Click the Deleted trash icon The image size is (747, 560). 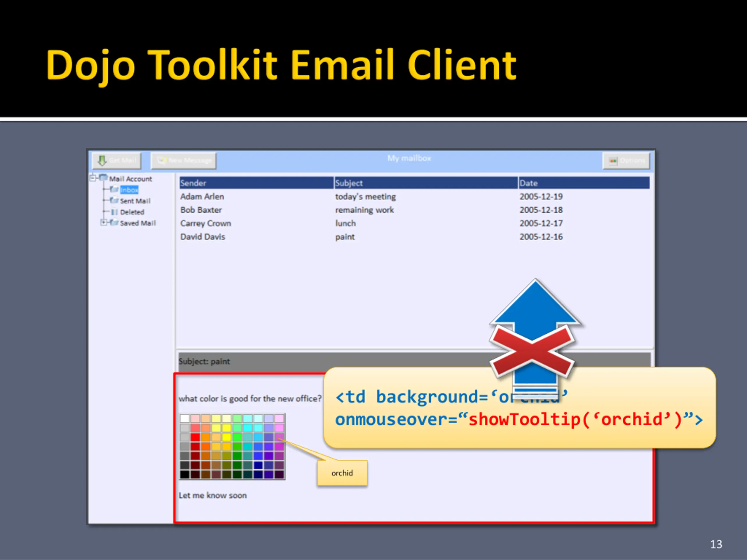coord(114,212)
